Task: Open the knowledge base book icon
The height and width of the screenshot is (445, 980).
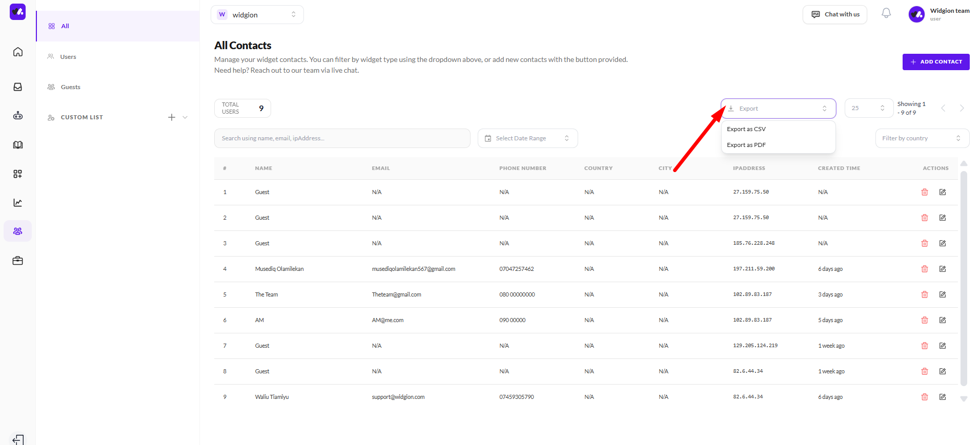Action: [18, 145]
